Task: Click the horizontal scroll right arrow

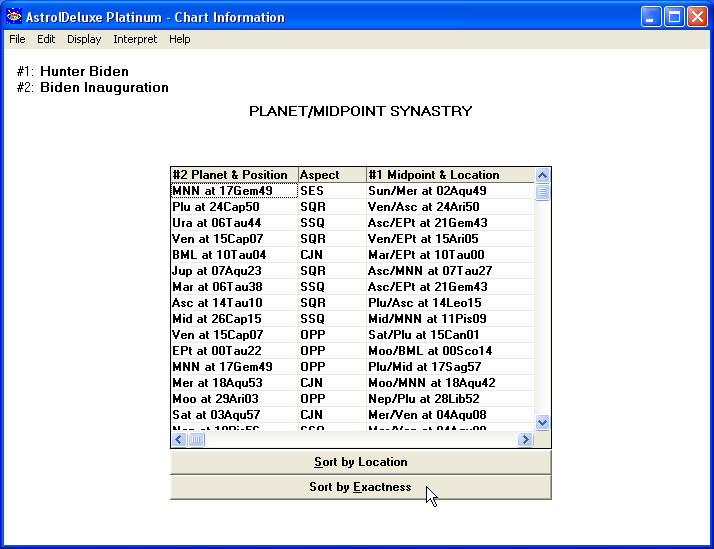Action: pos(525,439)
